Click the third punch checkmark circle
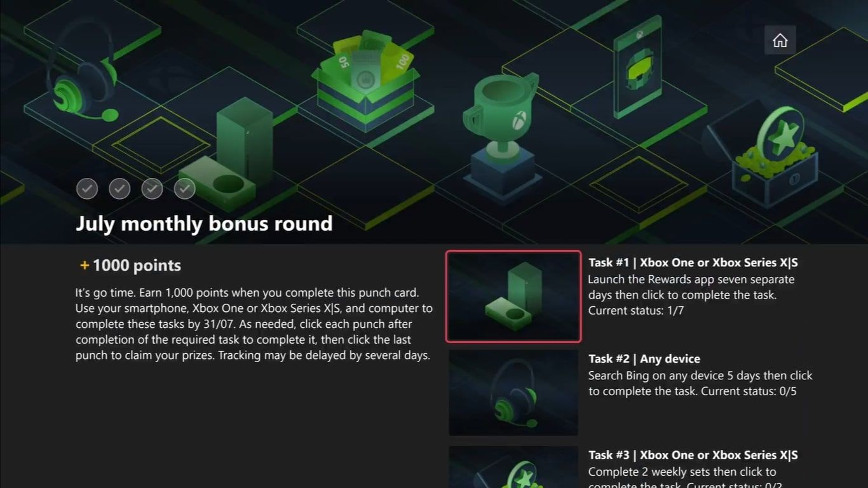This screenshot has width=868, height=488. (152, 189)
